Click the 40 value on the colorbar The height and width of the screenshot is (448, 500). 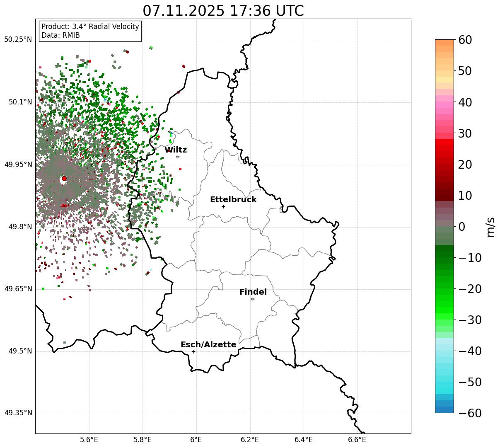pos(465,102)
